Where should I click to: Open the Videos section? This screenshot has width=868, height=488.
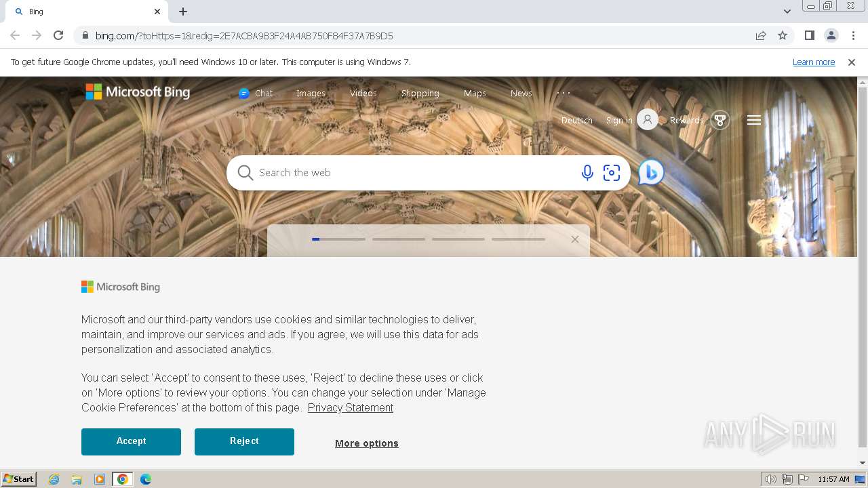point(363,94)
